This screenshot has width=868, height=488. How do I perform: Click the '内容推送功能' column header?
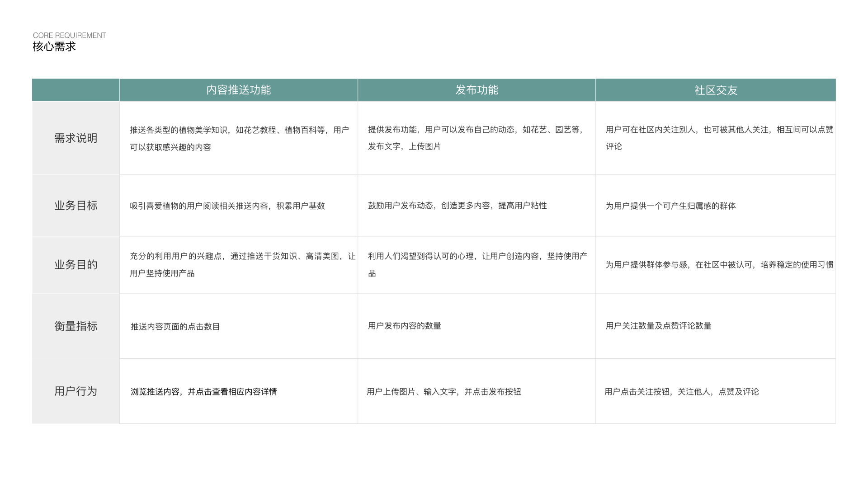point(239,90)
